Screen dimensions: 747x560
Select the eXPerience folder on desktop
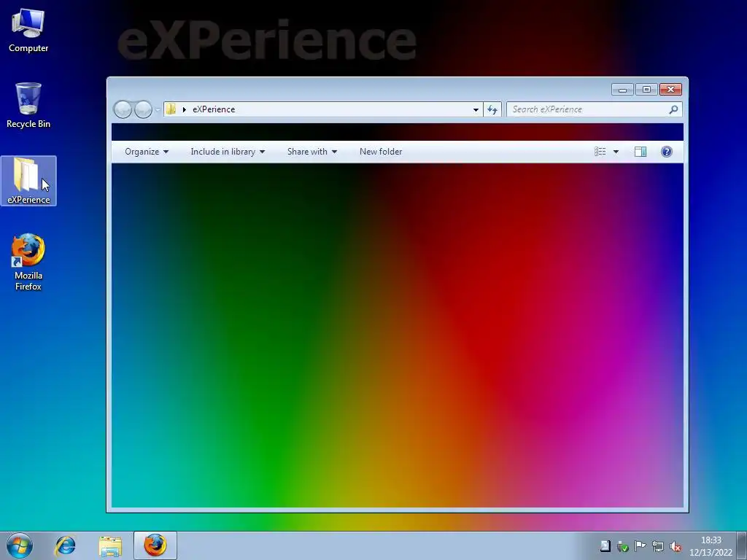28,181
